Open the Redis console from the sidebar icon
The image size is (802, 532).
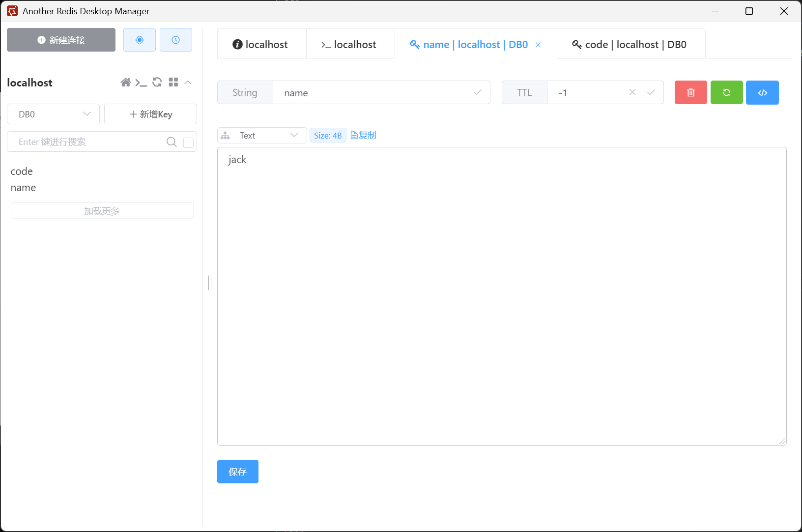141,83
